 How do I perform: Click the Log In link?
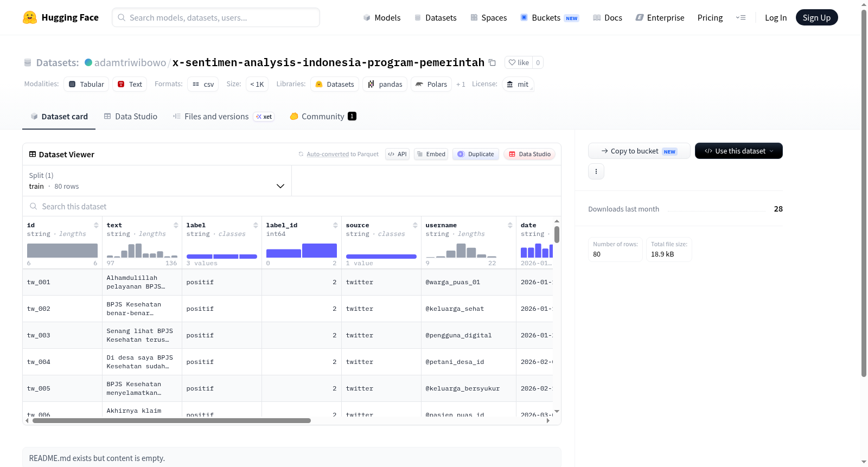tap(776, 17)
